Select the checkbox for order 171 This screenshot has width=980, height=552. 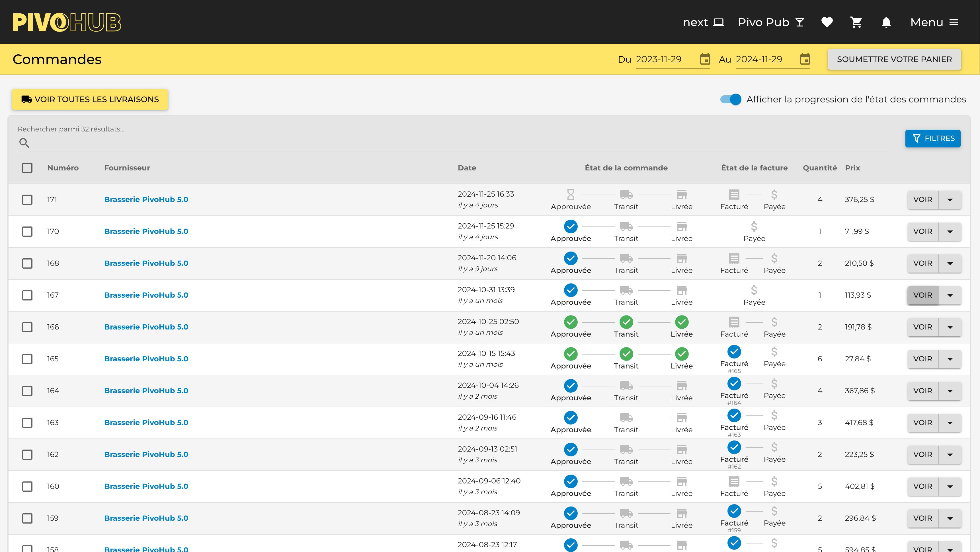pyautogui.click(x=27, y=199)
